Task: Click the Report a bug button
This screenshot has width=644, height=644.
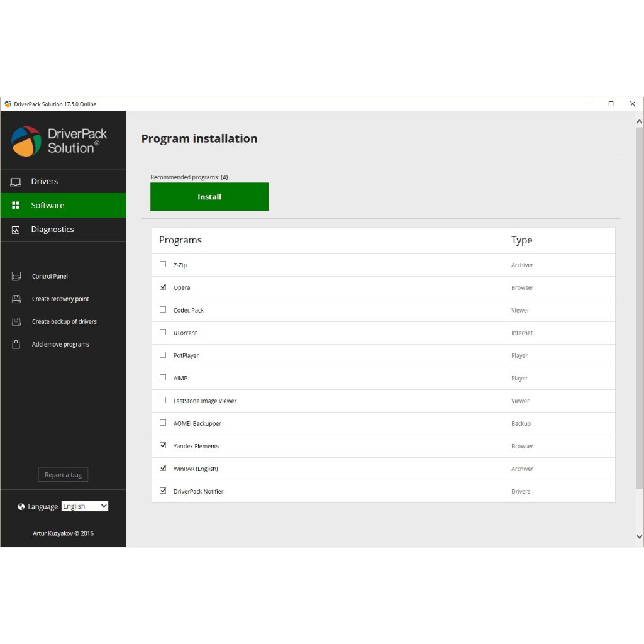Action: [x=63, y=475]
